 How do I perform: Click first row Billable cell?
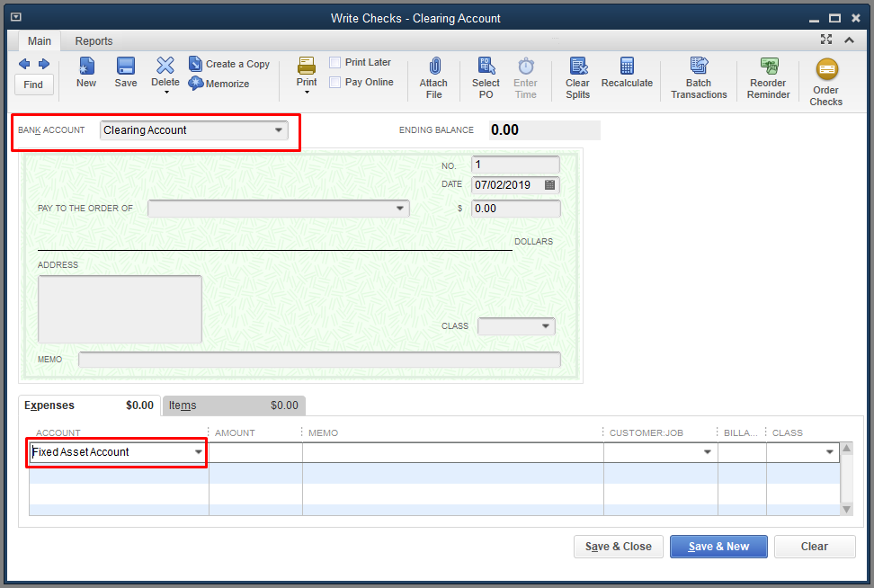743,452
